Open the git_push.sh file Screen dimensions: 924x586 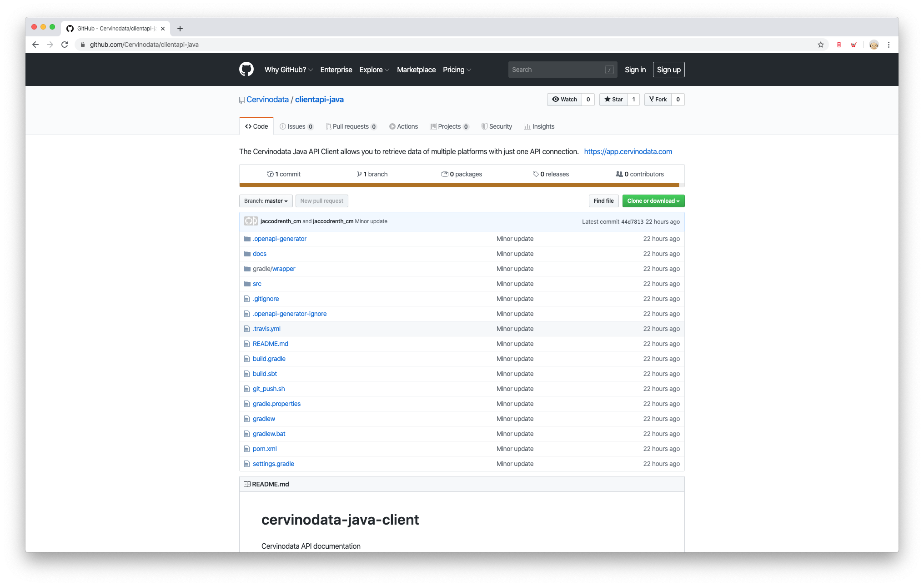click(x=269, y=389)
